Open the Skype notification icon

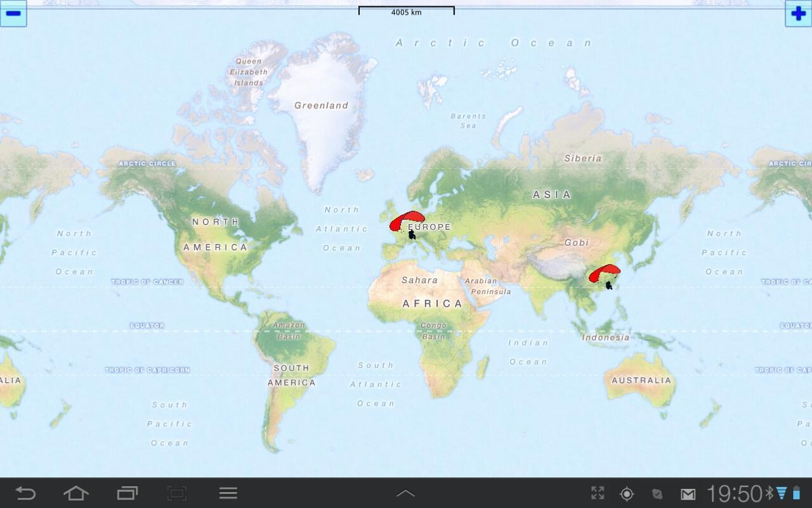point(658,493)
